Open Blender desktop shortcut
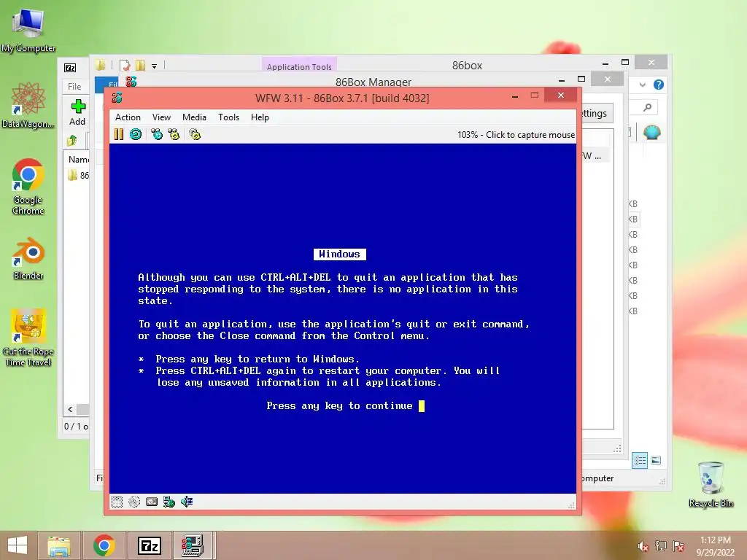747x560 pixels. (x=28, y=259)
